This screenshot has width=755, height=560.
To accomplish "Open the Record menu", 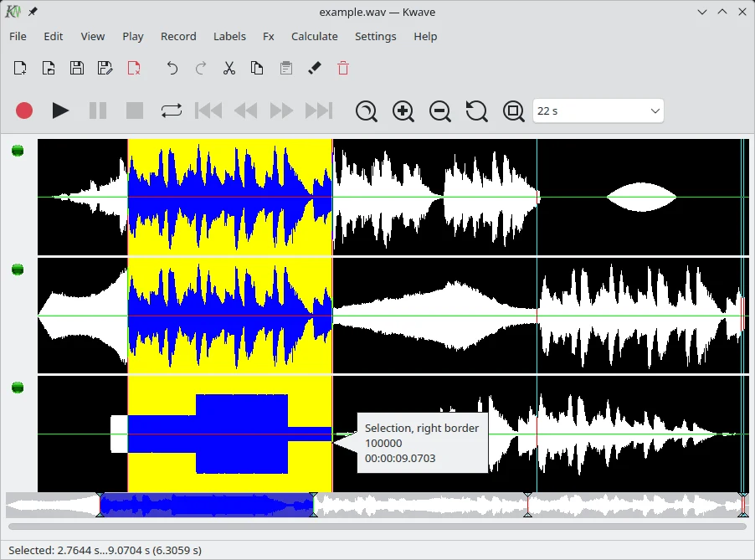I will tap(178, 36).
